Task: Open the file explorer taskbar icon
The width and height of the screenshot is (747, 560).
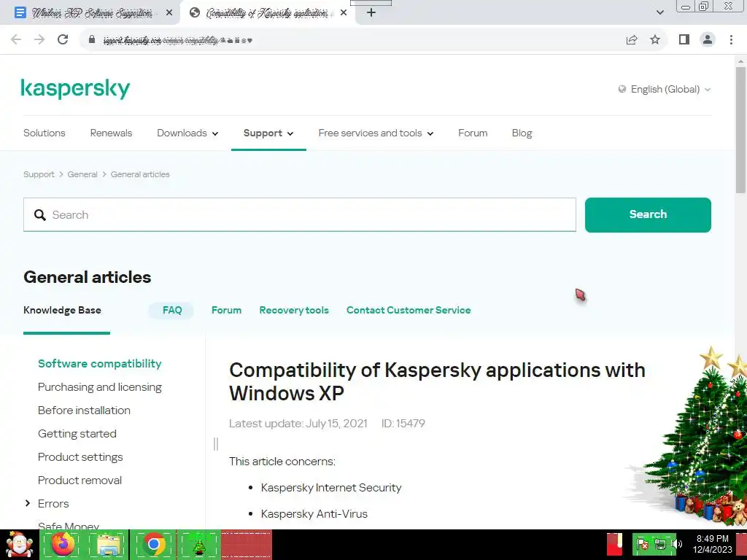Action: point(109,545)
